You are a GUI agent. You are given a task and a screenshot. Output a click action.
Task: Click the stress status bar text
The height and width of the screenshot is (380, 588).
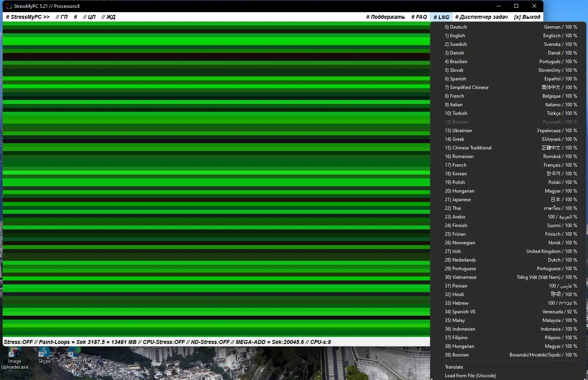click(167, 342)
